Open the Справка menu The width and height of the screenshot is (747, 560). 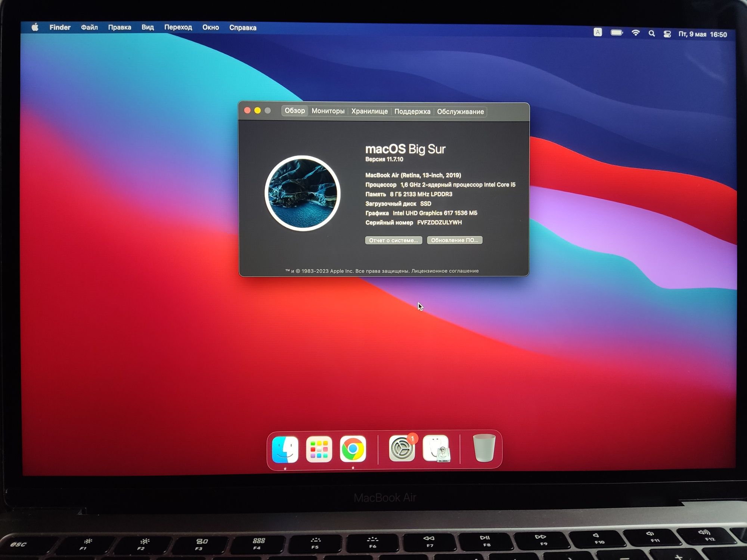pyautogui.click(x=243, y=28)
